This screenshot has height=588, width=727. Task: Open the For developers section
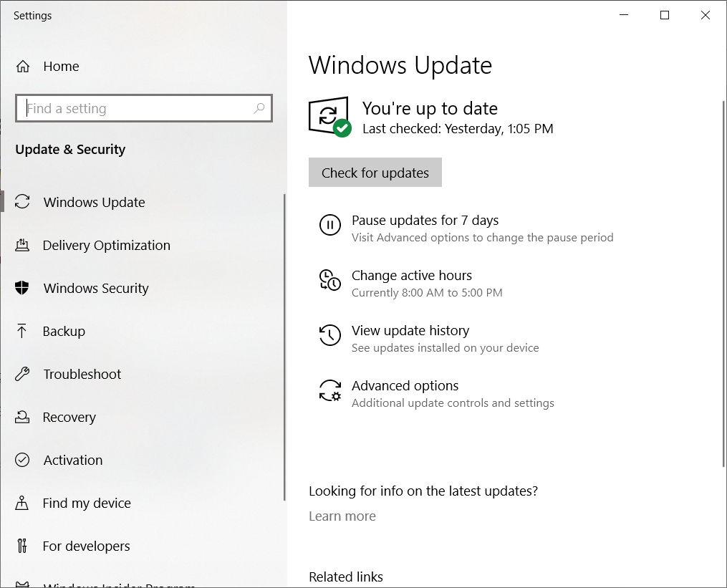tap(86, 546)
